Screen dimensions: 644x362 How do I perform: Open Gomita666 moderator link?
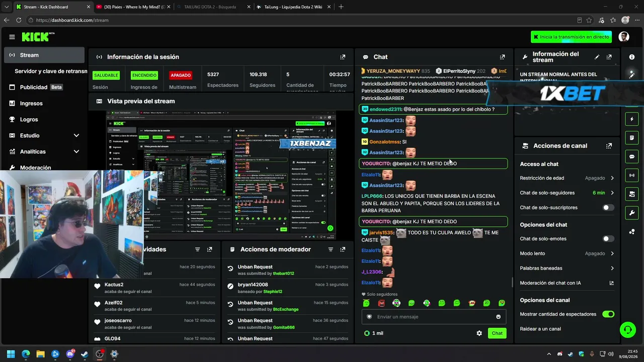(284, 328)
